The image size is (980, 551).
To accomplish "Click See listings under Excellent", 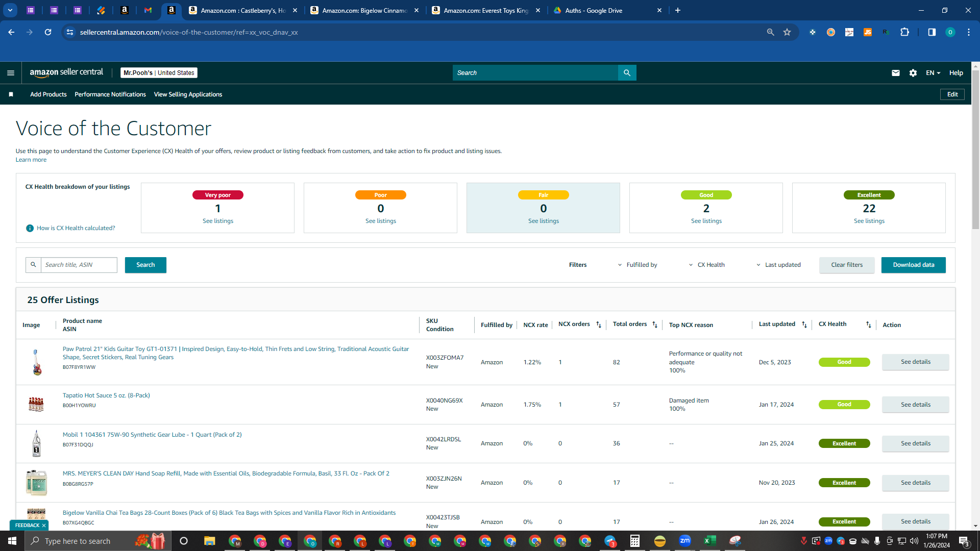I will coord(869,221).
